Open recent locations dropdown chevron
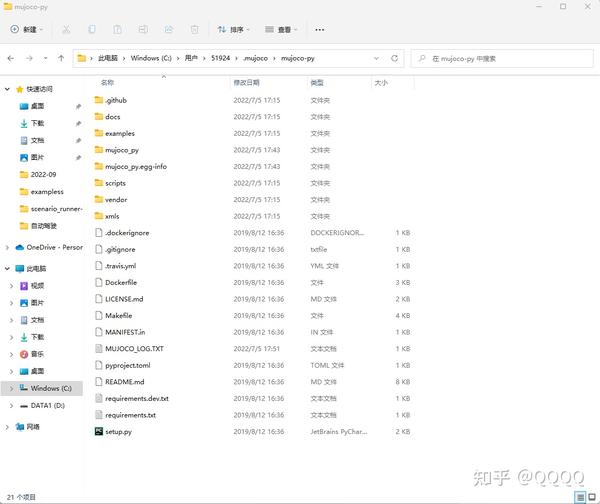Image resolution: width=600 pixels, height=504 pixels. (46, 59)
